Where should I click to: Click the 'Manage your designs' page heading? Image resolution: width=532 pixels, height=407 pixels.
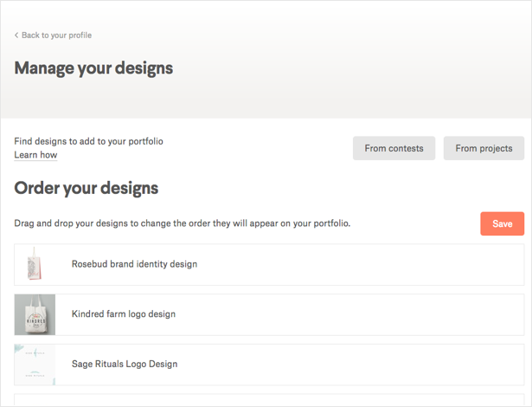pyautogui.click(x=93, y=68)
